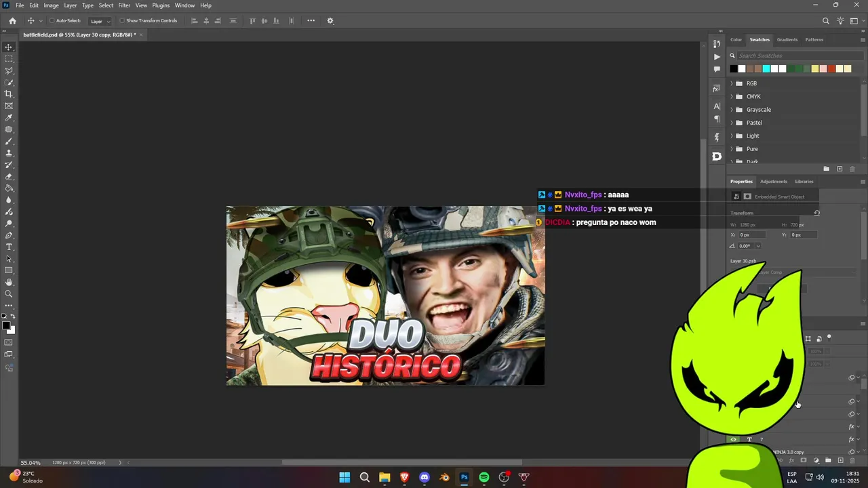Open Discord from the taskbar

pos(425,477)
